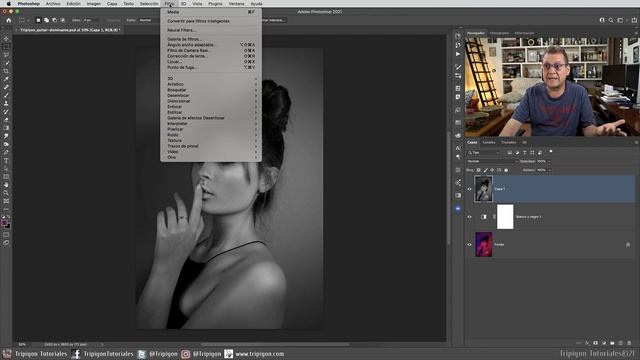Hide the Capa 1 layer
Viewport: 640px width, 360px height.
tap(469, 189)
